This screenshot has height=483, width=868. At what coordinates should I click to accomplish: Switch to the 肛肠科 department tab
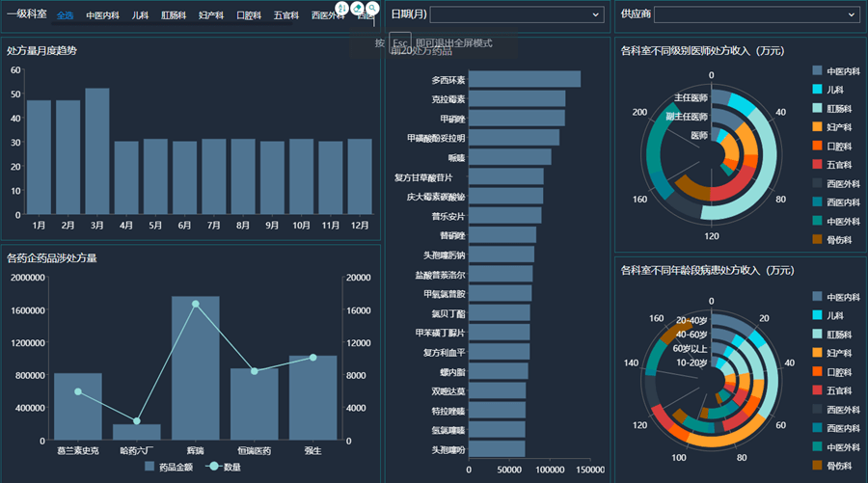(x=174, y=15)
